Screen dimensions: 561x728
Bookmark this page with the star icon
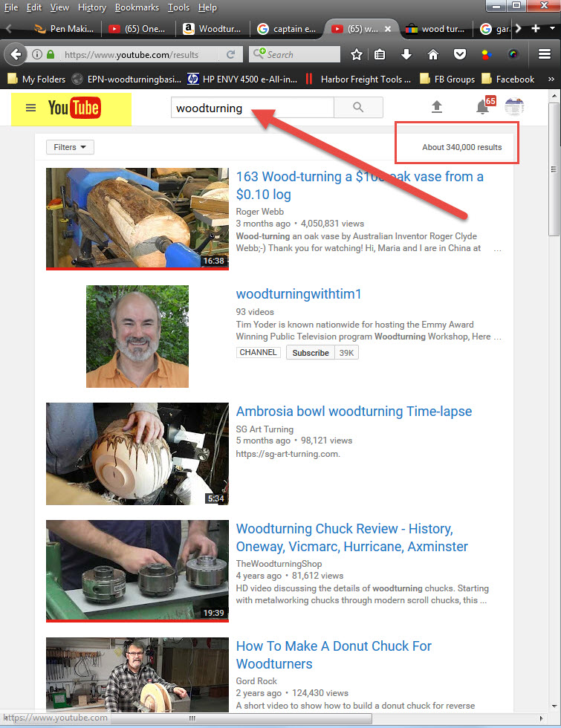pos(356,55)
